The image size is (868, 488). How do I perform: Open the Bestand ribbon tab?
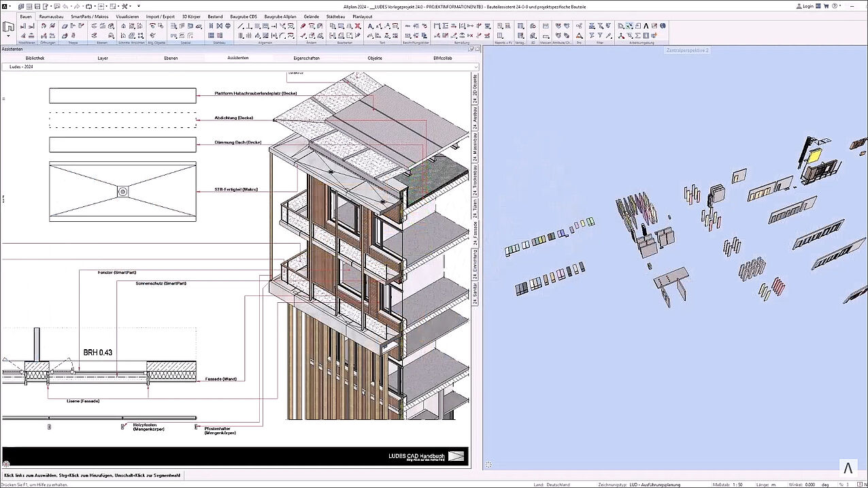[215, 16]
